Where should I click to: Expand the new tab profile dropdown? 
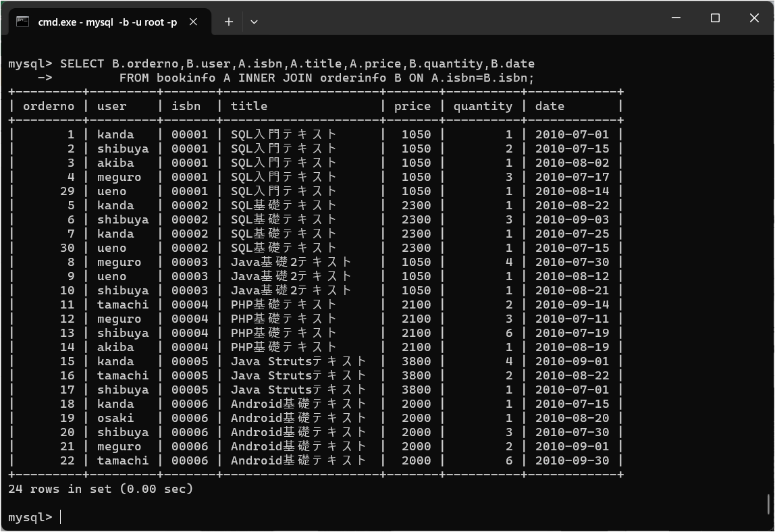[254, 22]
